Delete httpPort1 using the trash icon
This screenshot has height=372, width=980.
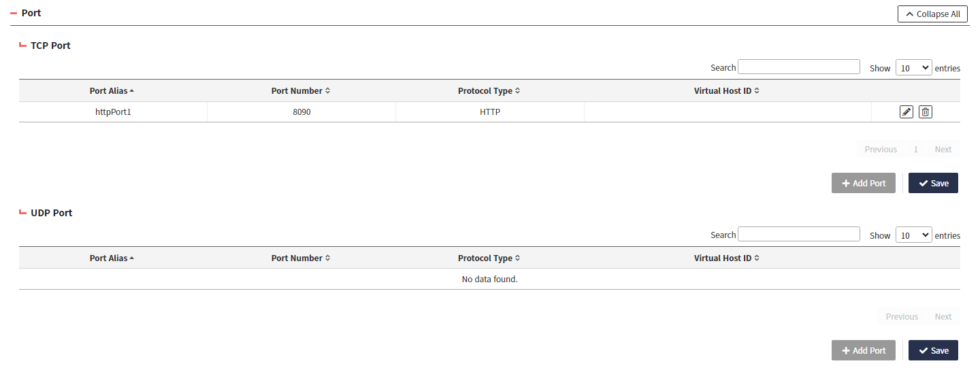coord(925,112)
